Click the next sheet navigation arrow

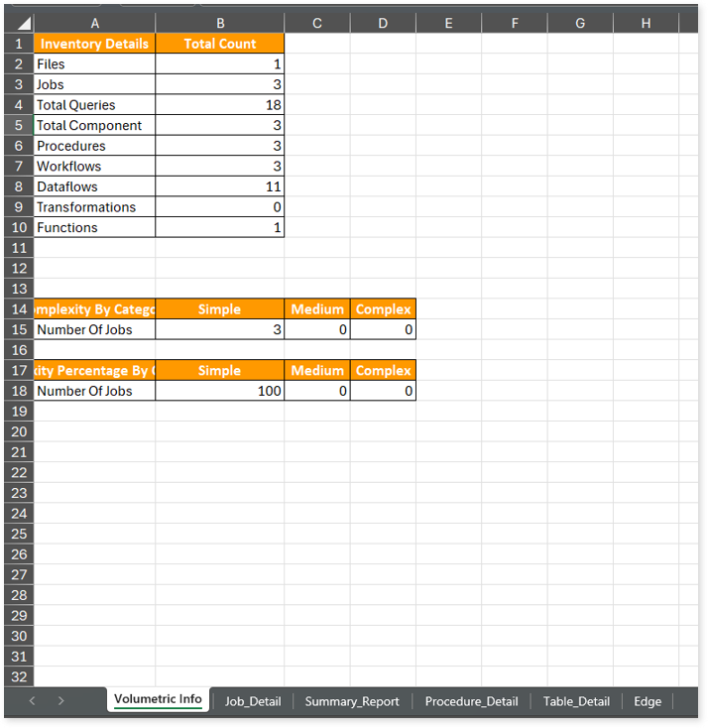coord(60,701)
